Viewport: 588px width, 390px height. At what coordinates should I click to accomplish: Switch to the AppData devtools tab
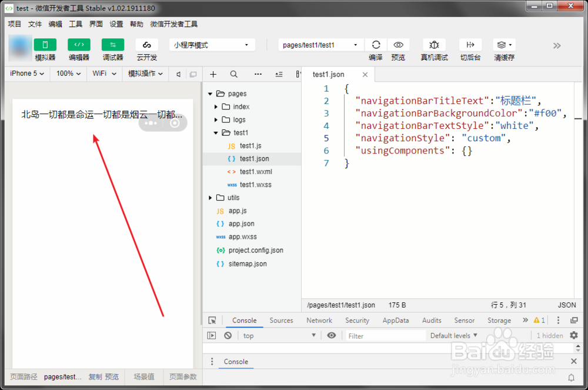tap(396, 321)
